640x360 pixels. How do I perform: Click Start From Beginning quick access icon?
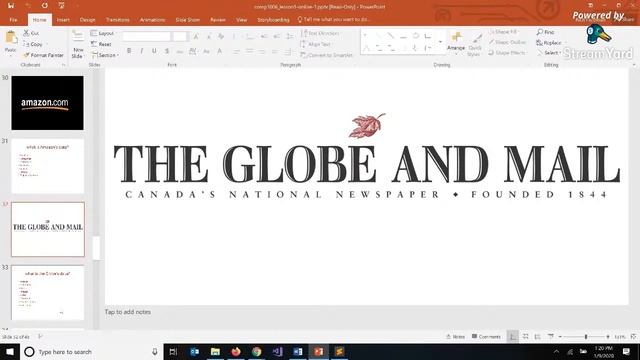click(61, 6)
